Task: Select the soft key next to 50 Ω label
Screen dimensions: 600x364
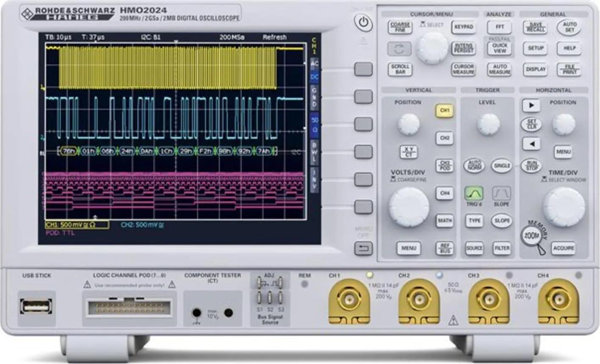Action: [x=363, y=124]
